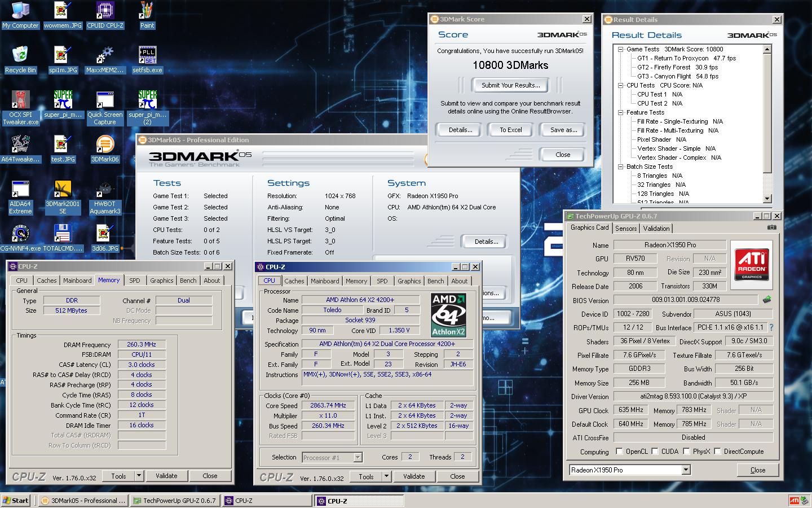This screenshot has width=812, height=508.
Task: Open the About tab in front CPU-Z window
Action: [459, 281]
